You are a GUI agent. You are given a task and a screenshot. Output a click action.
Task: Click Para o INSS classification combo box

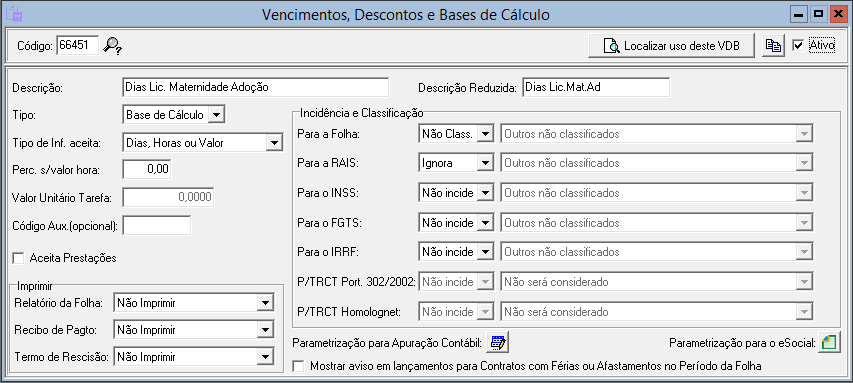(x=657, y=193)
